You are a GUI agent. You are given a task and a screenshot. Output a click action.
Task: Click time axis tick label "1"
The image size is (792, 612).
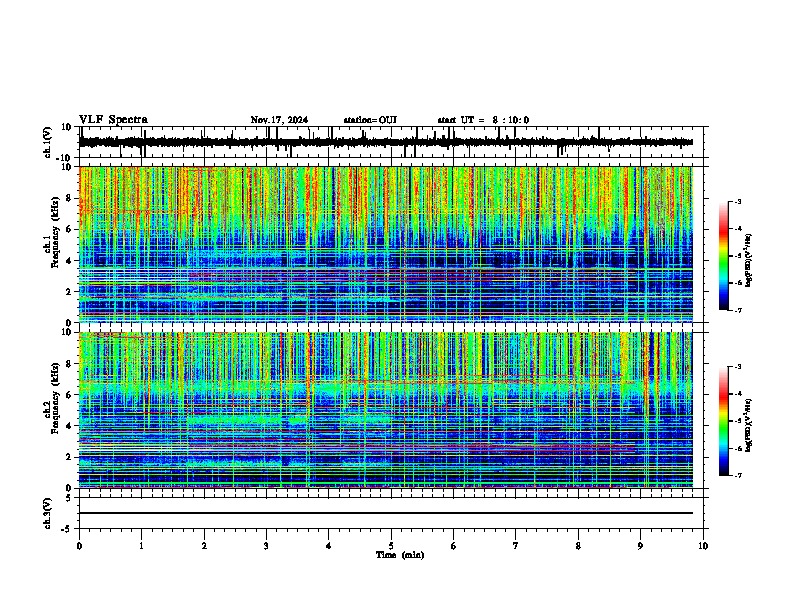(x=141, y=546)
